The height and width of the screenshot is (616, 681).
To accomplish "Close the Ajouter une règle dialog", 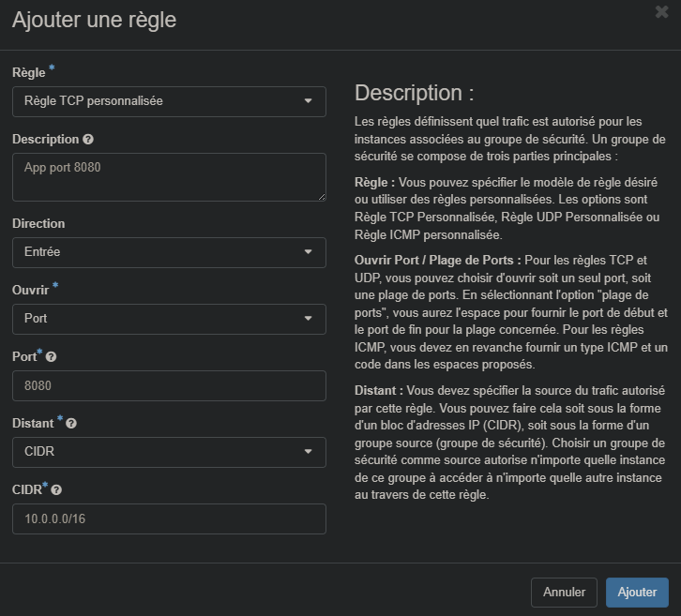I will [x=661, y=12].
